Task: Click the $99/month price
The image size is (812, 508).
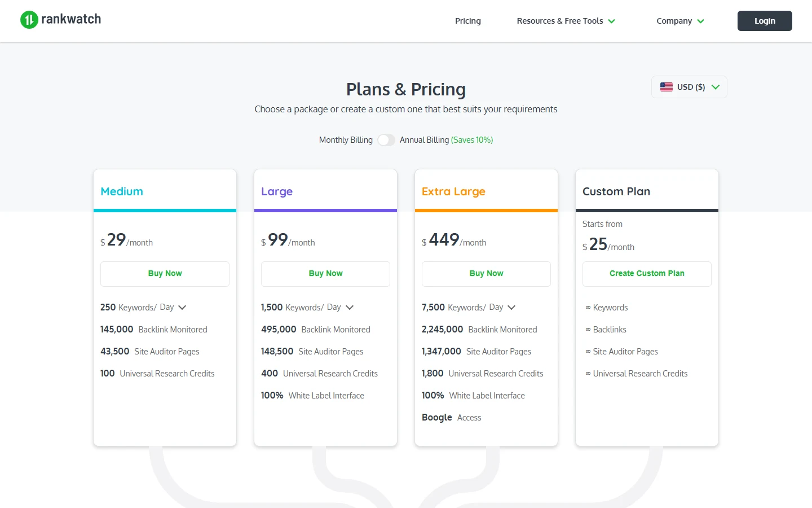Action: point(288,240)
